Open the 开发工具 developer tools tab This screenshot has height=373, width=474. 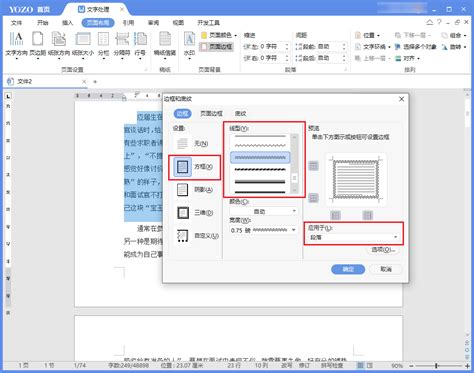pyautogui.click(x=208, y=23)
